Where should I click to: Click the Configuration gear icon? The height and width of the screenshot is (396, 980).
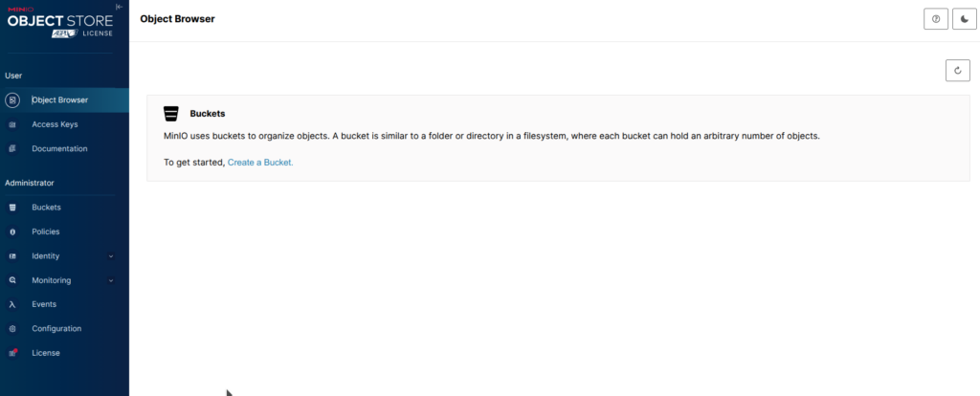[12, 329]
